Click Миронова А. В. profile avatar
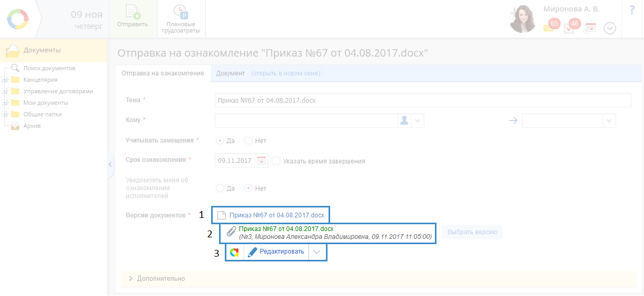The image size is (644, 296). click(523, 19)
